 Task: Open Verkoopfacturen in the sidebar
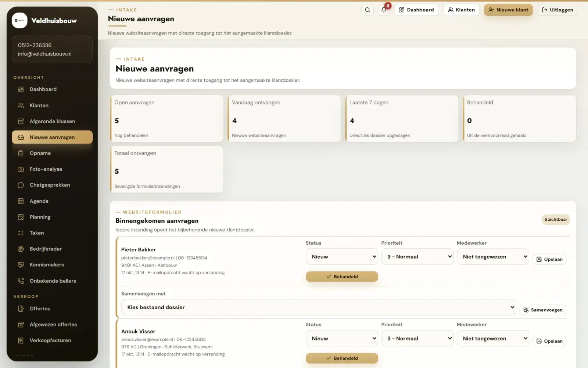[x=52, y=340]
